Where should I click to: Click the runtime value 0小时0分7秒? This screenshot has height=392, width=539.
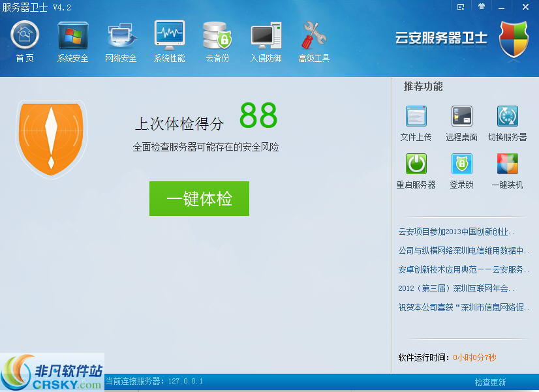474,357
